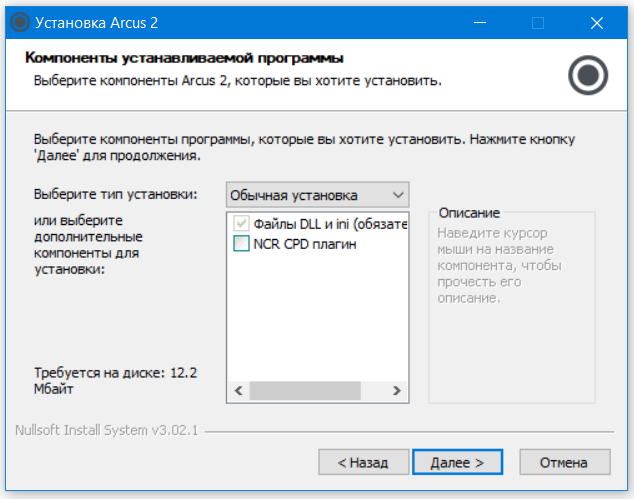634x499 pixels.
Task: Click the Далее > button
Action: (457, 462)
